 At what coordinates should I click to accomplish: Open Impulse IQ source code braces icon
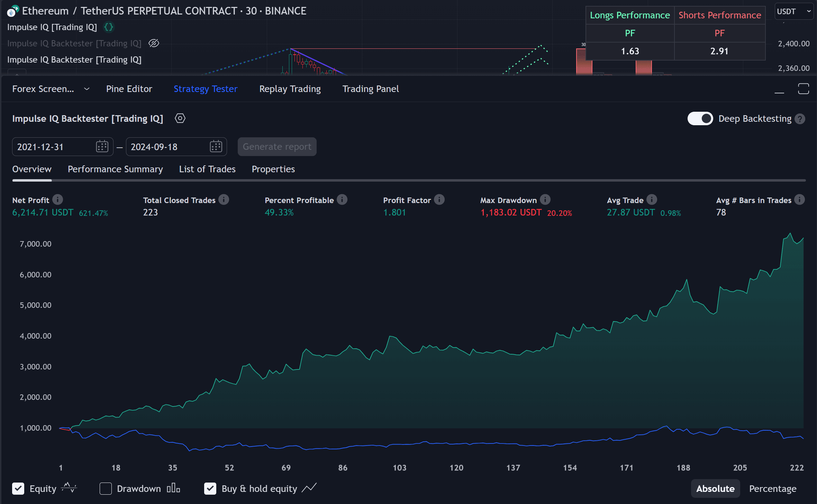[x=109, y=27]
